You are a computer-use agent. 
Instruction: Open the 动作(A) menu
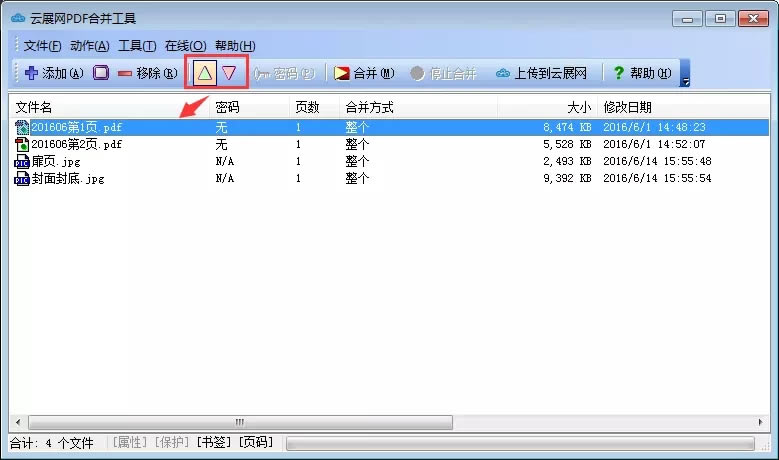tap(89, 46)
